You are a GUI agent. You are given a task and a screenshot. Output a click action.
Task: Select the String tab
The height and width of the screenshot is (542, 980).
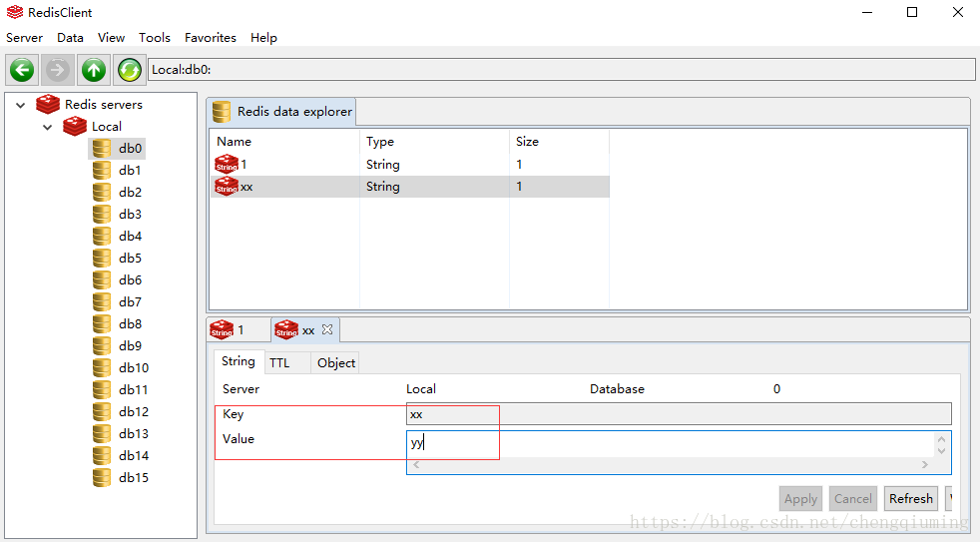pyautogui.click(x=239, y=361)
